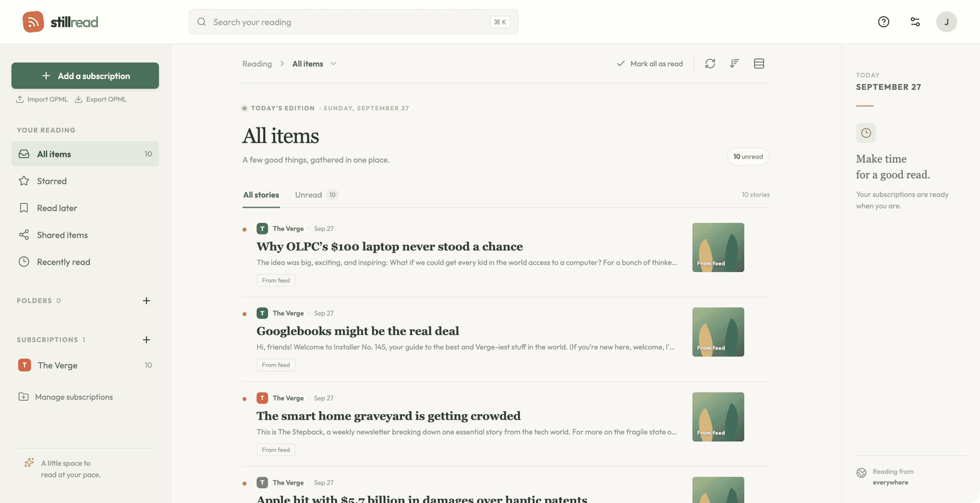Mark all as read
Screen dimensions: 980x503
click(x=650, y=64)
